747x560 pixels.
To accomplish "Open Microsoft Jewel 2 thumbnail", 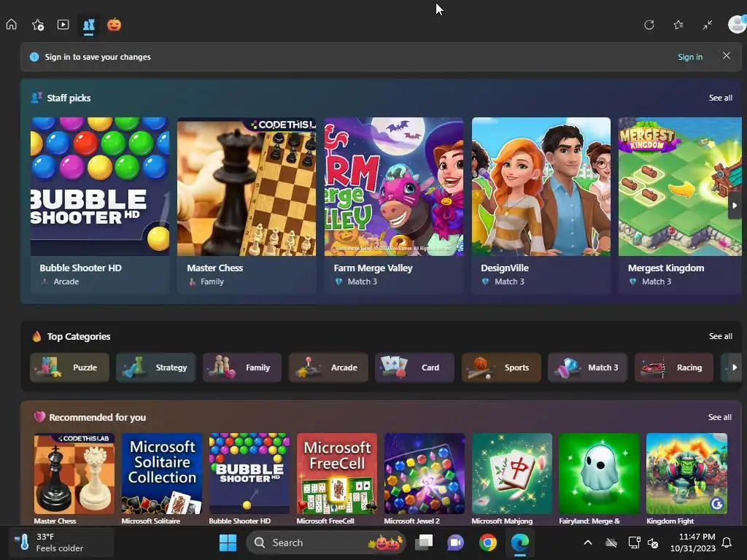I will click(x=425, y=473).
